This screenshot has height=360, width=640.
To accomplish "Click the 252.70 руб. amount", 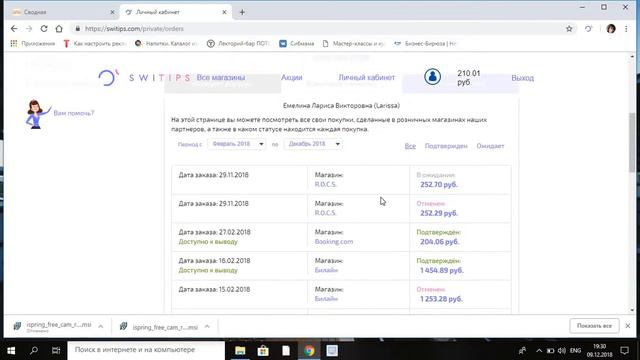I will tap(439, 184).
